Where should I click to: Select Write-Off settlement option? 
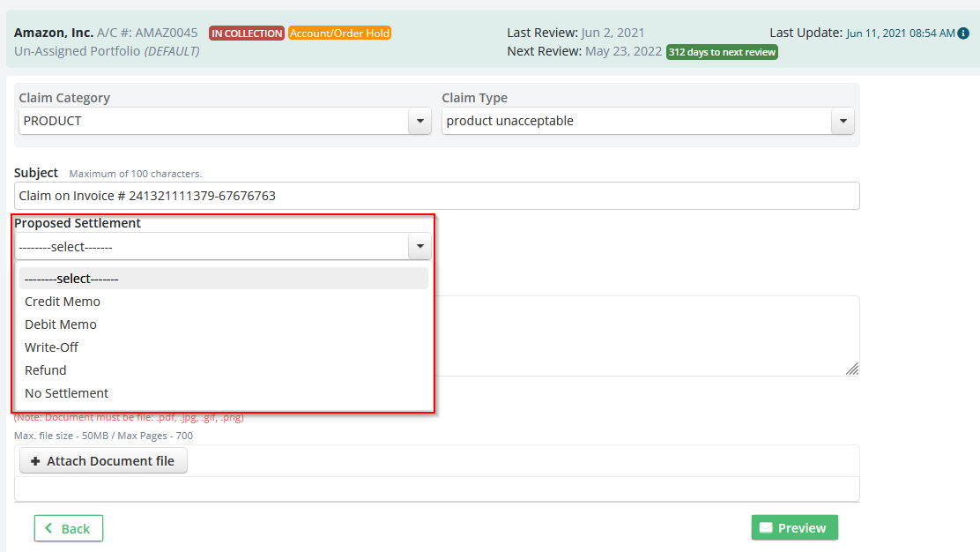(x=224, y=347)
